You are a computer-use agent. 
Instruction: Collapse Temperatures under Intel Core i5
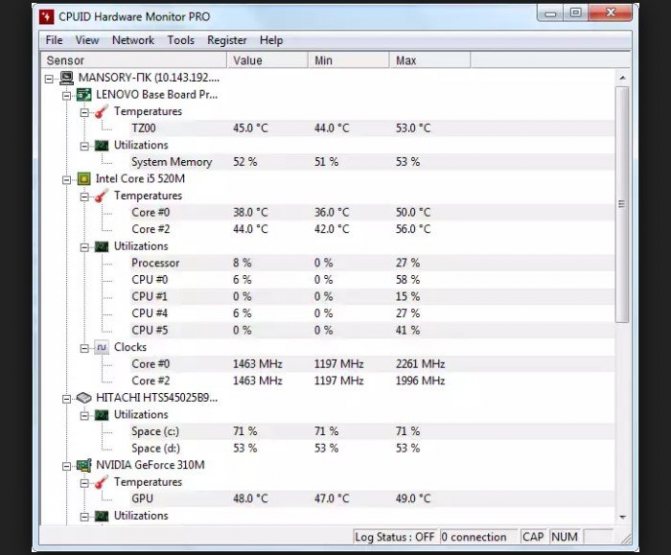coord(84,197)
